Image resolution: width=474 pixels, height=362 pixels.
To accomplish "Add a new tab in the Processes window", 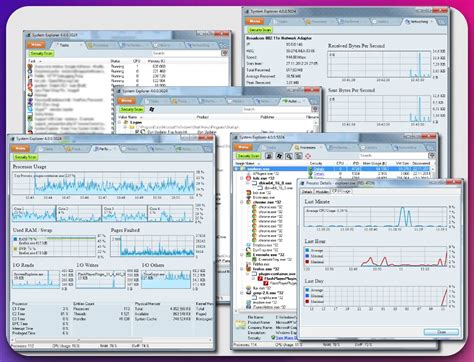I will click(x=431, y=147).
